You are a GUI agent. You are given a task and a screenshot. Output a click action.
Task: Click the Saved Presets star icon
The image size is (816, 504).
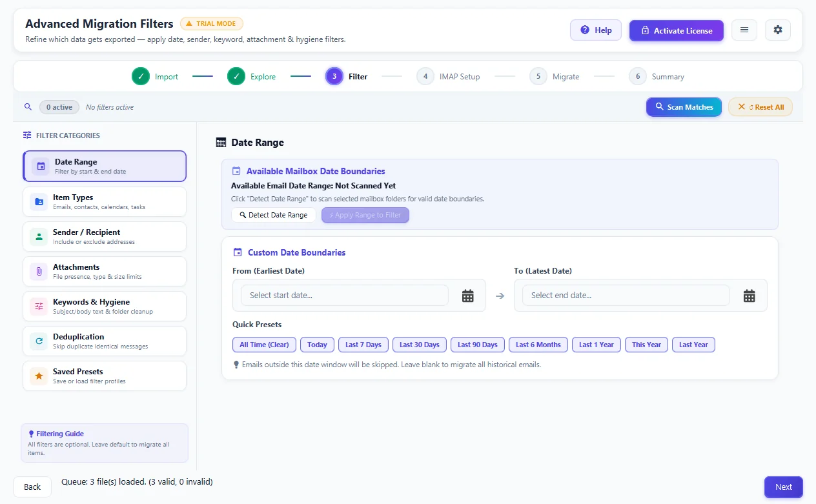point(39,376)
